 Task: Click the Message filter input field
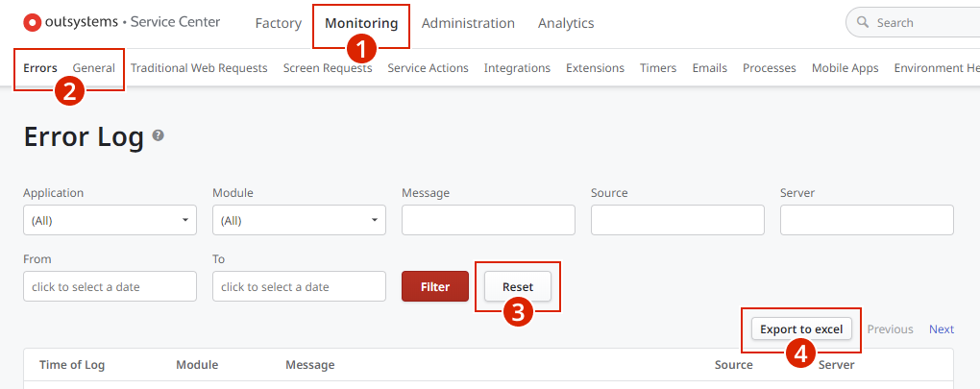(488, 220)
